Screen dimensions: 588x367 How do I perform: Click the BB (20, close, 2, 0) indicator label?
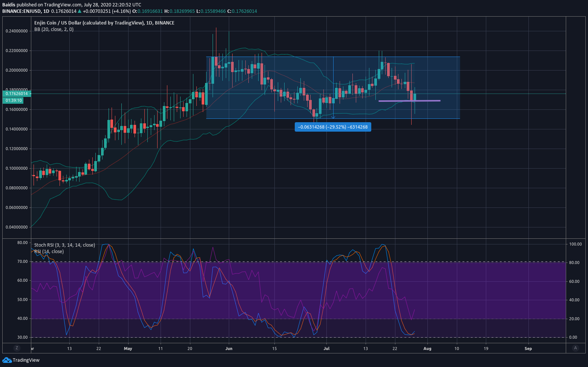pyautogui.click(x=54, y=29)
